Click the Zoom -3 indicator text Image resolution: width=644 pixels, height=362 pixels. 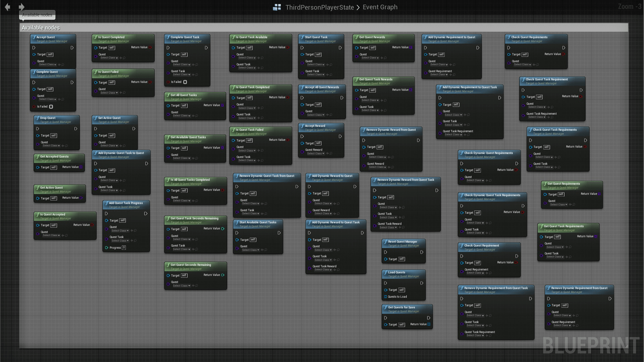click(630, 7)
